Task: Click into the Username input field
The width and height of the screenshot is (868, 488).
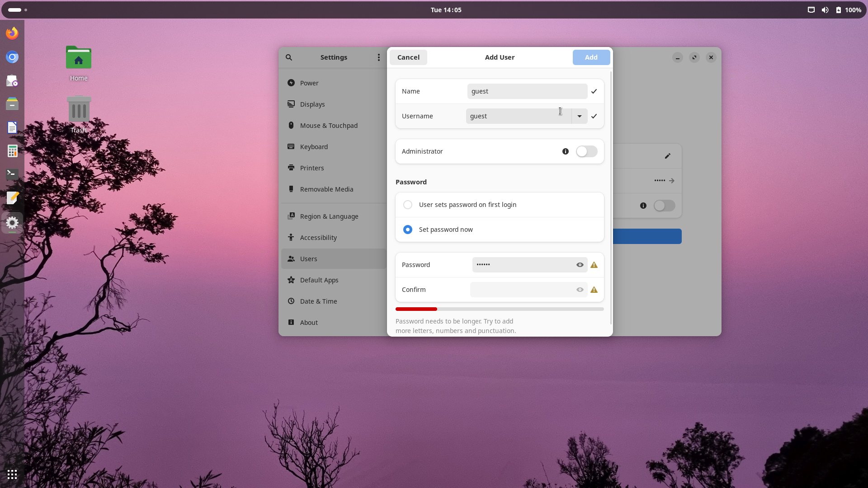Action: (519, 116)
